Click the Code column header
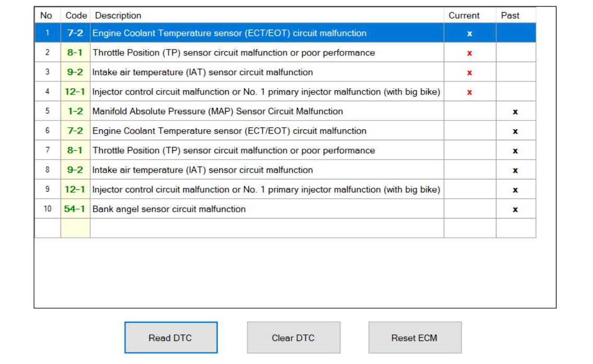Viewport: 593px width, 364px height. pos(76,16)
